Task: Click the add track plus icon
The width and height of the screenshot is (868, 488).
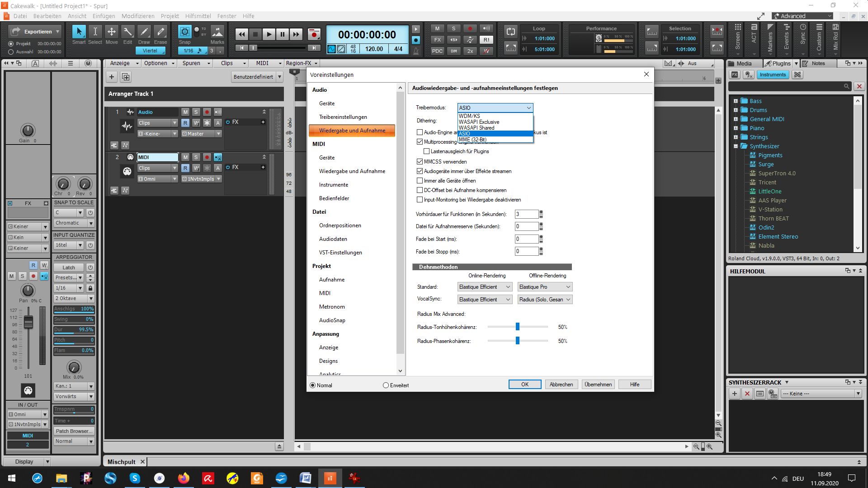Action: pos(112,77)
